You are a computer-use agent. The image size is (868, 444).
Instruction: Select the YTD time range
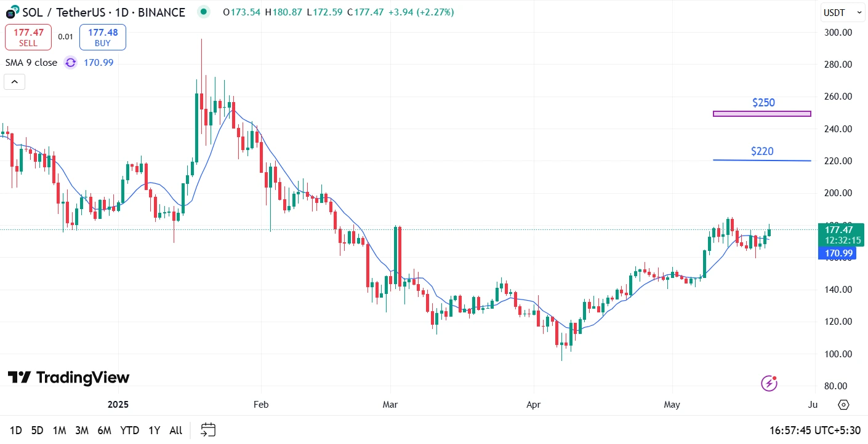point(129,430)
